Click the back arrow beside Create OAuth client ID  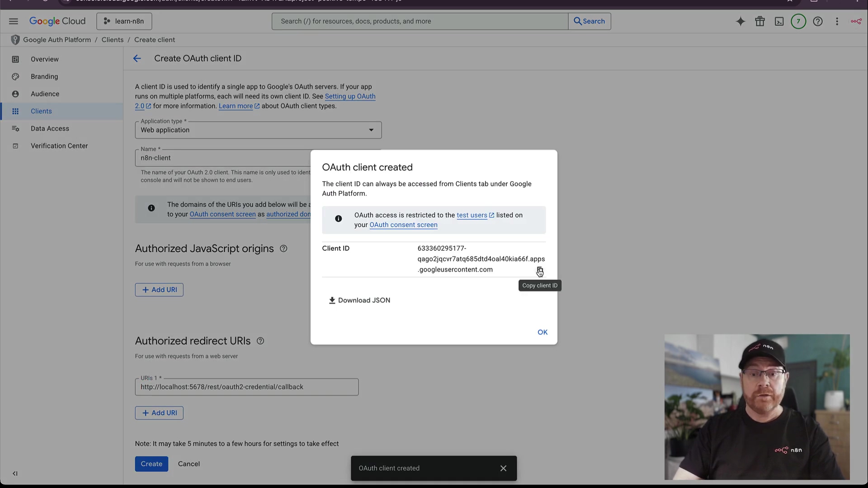(x=137, y=58)
